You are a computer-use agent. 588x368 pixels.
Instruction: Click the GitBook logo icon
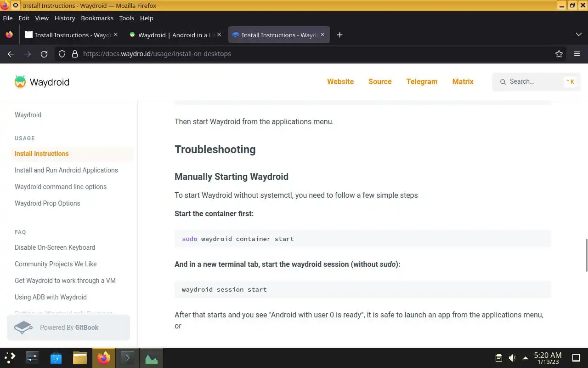coord(23,328)
